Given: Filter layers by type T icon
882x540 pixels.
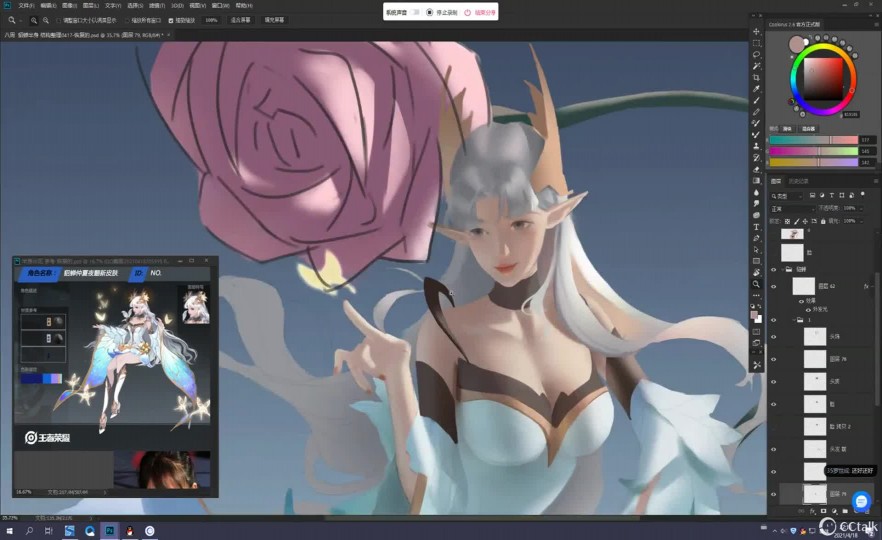Looking at the screenshot, I should click(832, 196).
